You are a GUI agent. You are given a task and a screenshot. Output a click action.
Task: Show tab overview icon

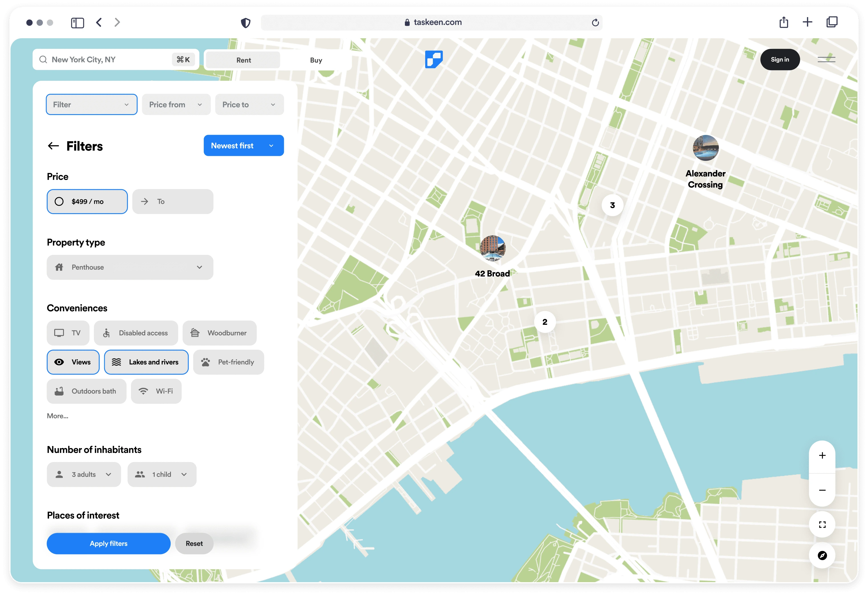(x=832, y=22)
